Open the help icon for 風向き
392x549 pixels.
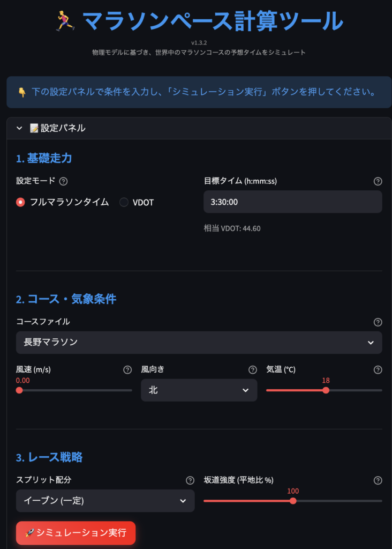[252, 369]
